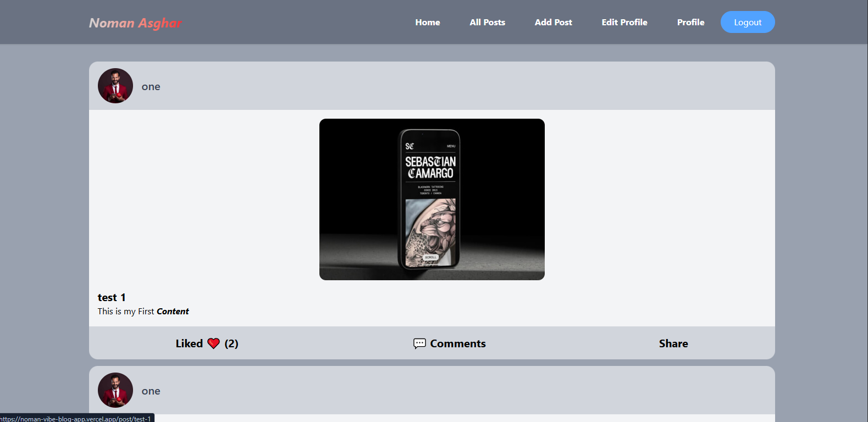Viewport: 868px width, 422px height.
Task: Click the comments speech bubble icon
Action: coord(419,343)
